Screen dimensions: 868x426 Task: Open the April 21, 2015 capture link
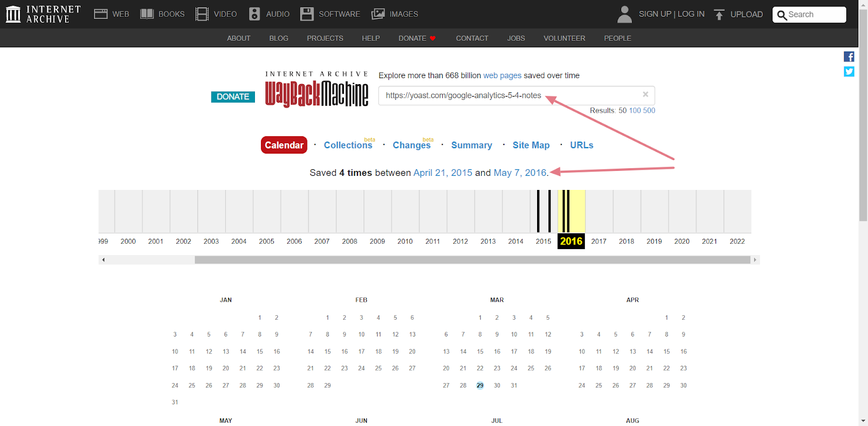pos(443,173)
